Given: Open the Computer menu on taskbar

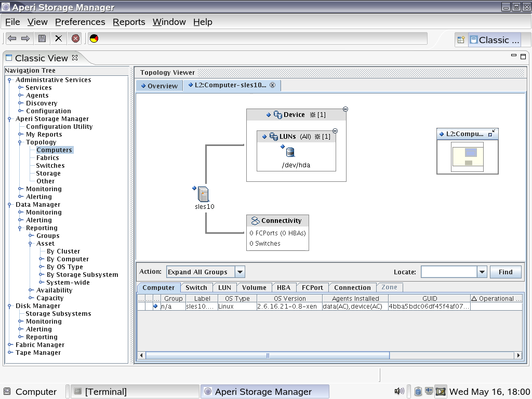Looking at the screenshot, I should (30, 392).
